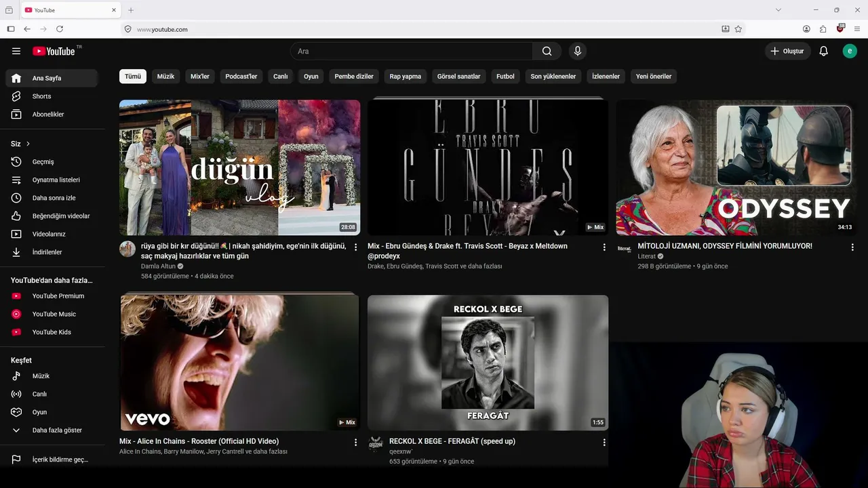Open İçerik bildirme geçmişi flag item

53,460
